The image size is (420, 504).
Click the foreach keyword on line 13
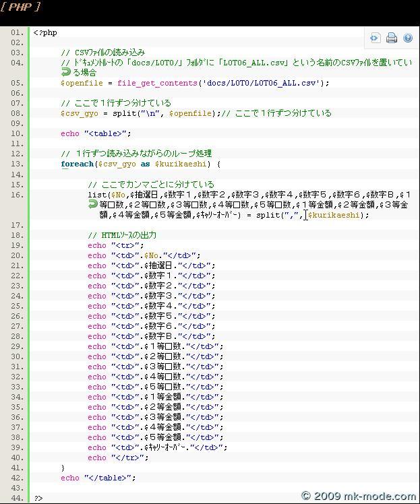[x=77, y=164]
